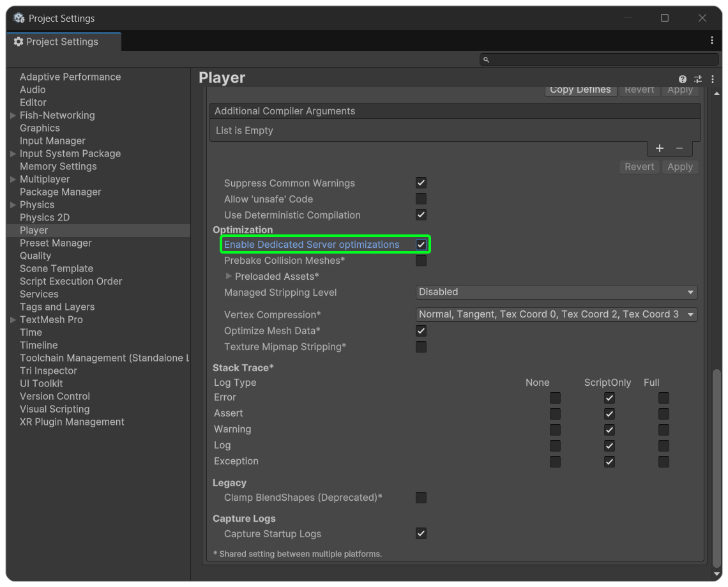Screen dimensions: 728x587
Task: Expand the Fish-Networking settings category
Action: coord(13,116)
